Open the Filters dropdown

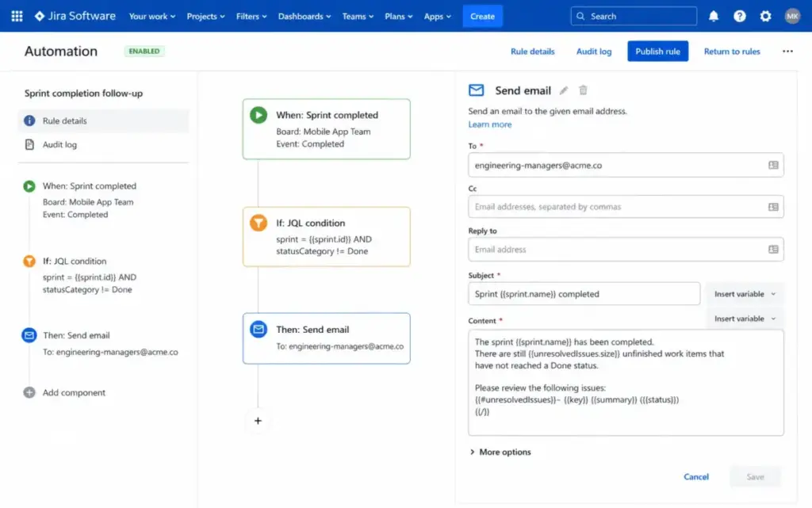point(251,16)
